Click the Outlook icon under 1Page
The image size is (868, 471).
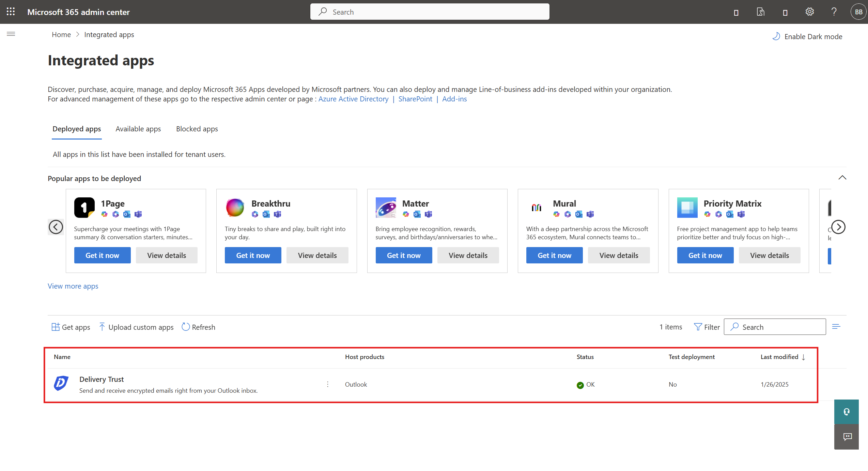(x=127, y=214)
